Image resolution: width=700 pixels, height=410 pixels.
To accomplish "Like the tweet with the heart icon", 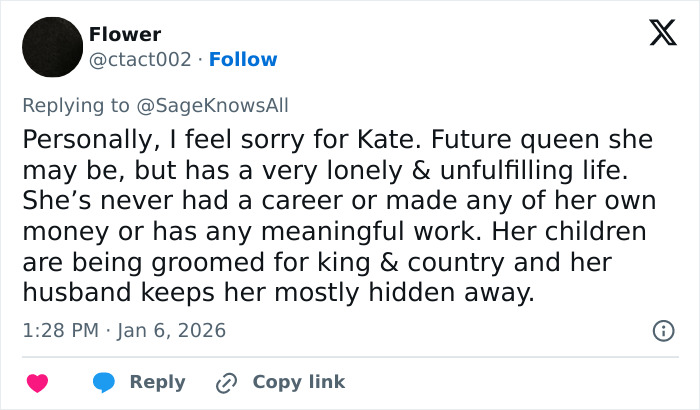I will [36, 383].
